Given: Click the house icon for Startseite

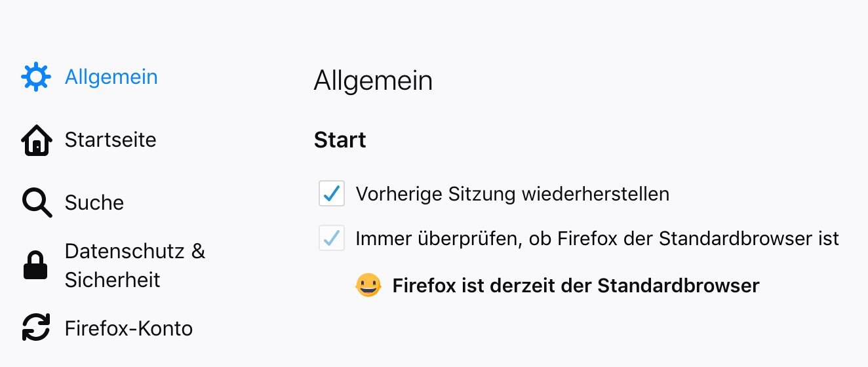Looking at the screenshot, I should tap(36, 140).
